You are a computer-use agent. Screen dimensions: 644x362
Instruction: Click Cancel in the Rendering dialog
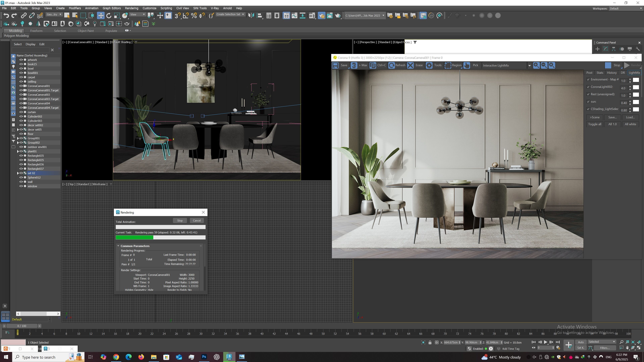[x=197, y=221]
